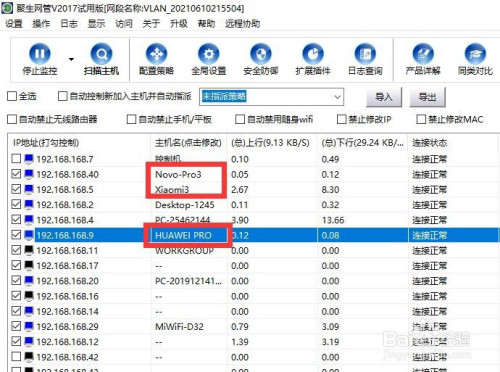The image size is (500, 372).
Task: Click computer icon for 192.168.168.20
Action: click(x=29, y=281)
